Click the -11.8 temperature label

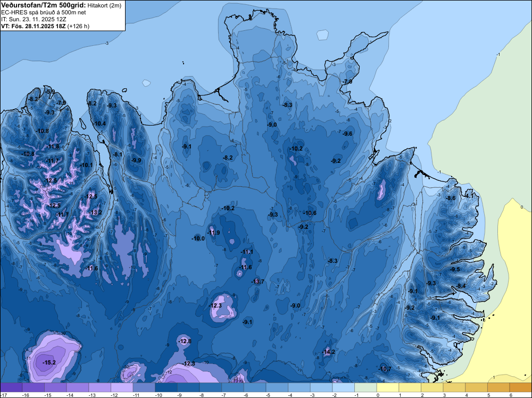(x=53, y=146)
